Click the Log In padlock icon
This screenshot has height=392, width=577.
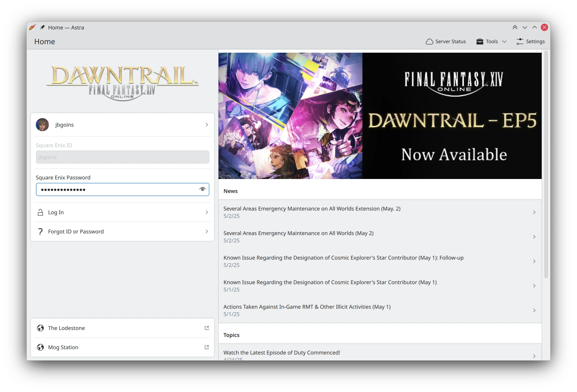(x=40, y=212)
